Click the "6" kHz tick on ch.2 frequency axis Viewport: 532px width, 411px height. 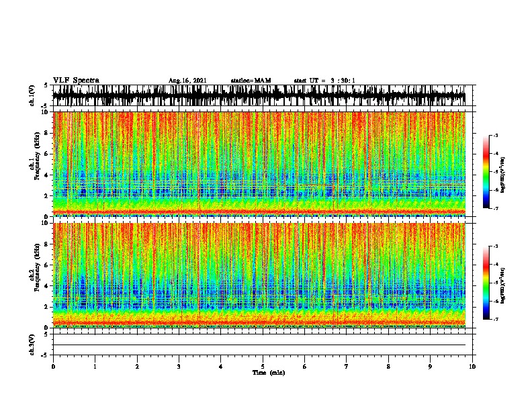[x=47, y=265]
